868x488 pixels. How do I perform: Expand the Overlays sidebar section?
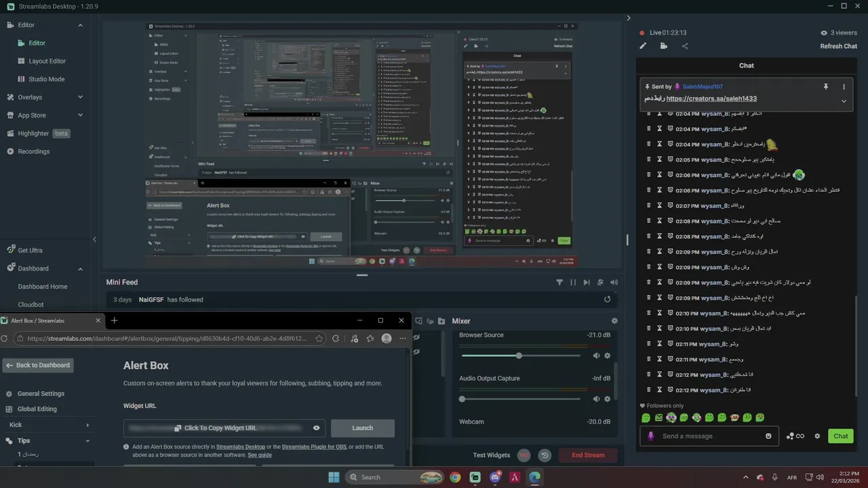80,97
